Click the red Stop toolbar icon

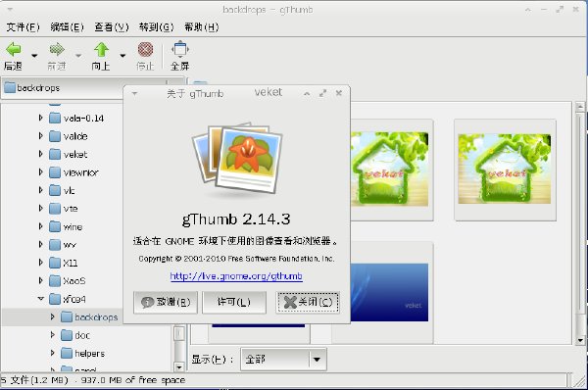tap(145, 49)
